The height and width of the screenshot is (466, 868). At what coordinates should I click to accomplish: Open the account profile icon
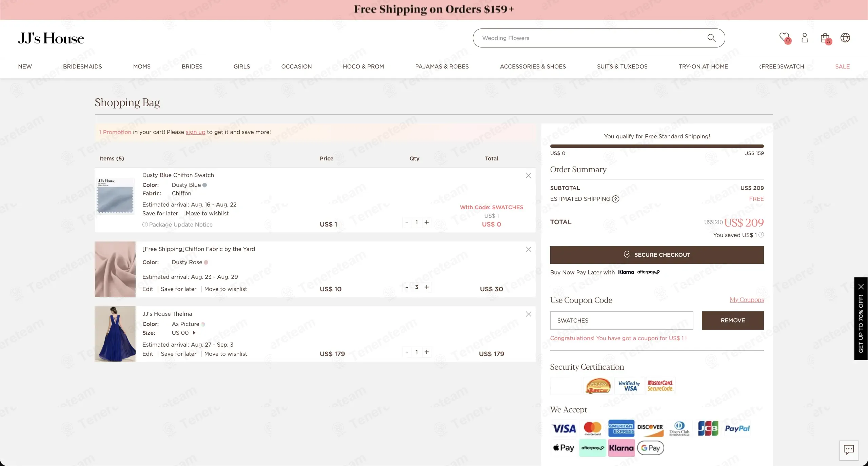pos(805,38)
